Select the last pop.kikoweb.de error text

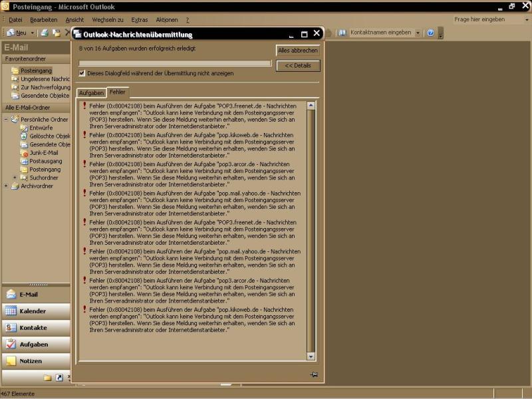(192, 320)
